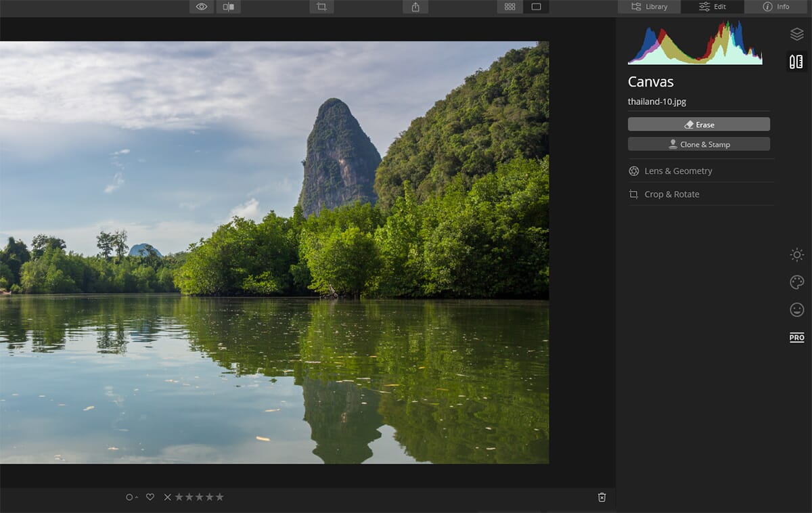
Task: Enable the before/after compare view
Action: tap(229, 7)
